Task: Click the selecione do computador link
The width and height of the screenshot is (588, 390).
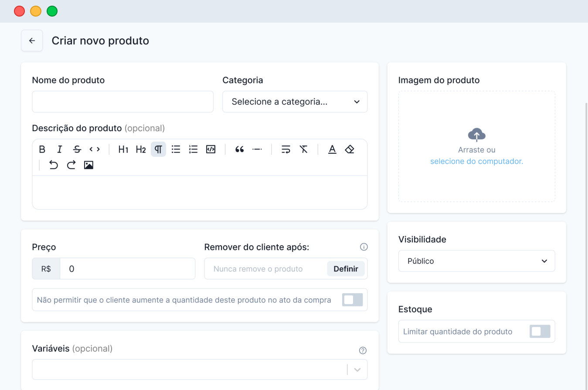Action: (476, 161)
